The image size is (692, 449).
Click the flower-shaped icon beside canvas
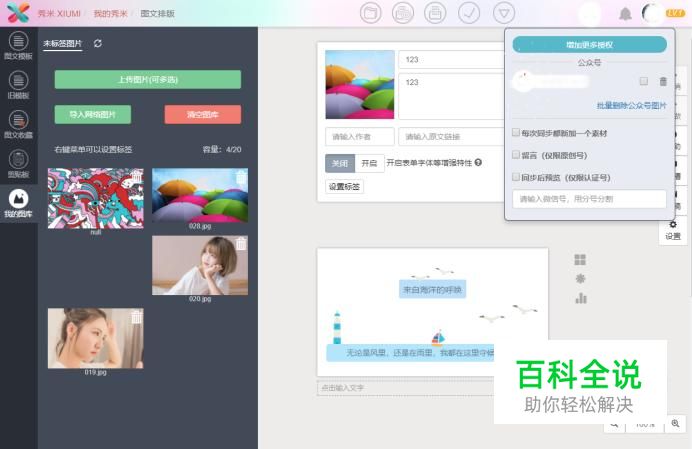[580, 279]
